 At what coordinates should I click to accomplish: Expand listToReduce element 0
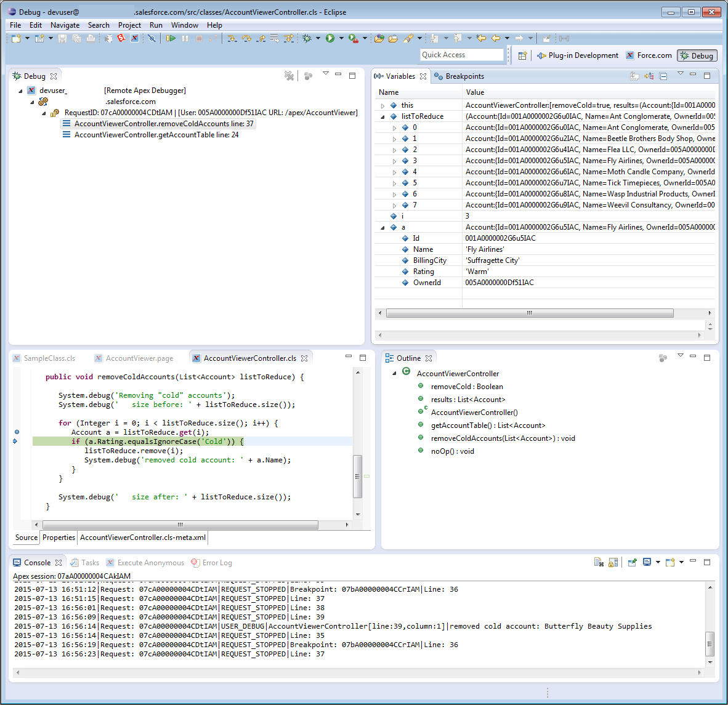[x=394, y=128]
